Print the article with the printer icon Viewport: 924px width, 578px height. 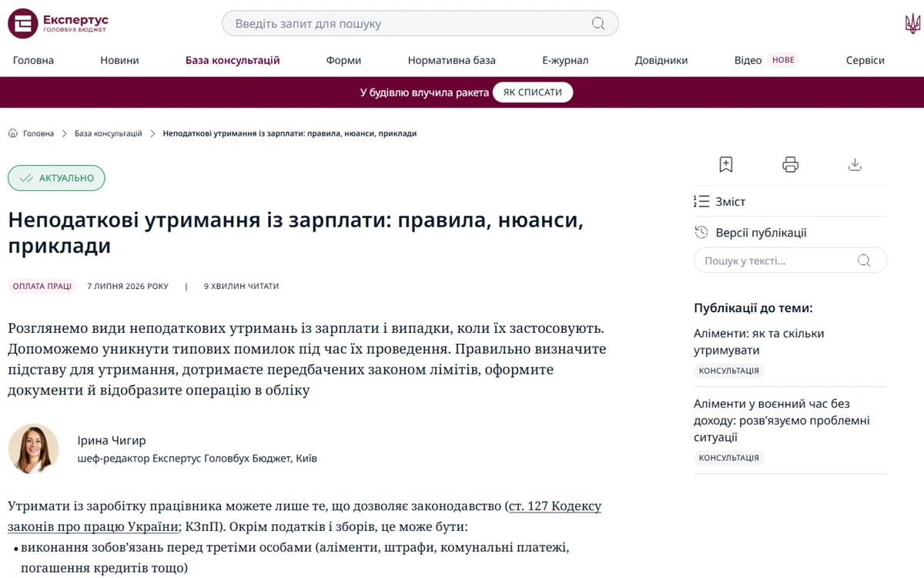[x=790, y=164]
